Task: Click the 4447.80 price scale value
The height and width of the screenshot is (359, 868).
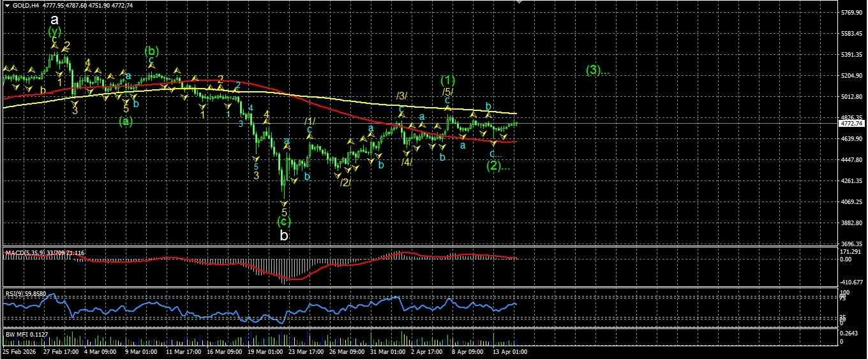Action: pos(852,159)
